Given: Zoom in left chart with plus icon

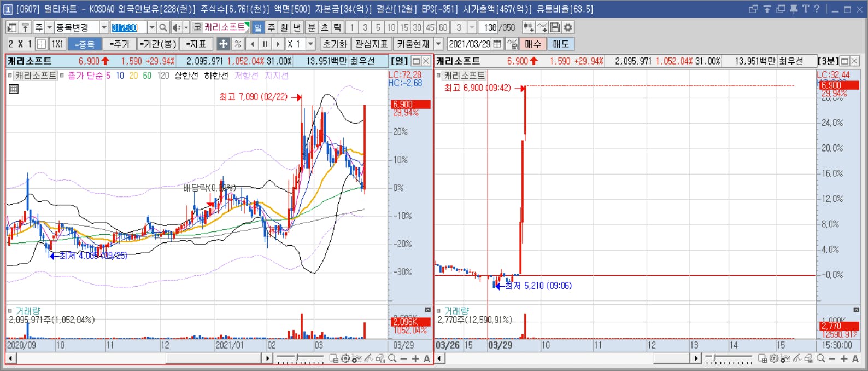Looking at the screenshot, I should (x=415, y=358).
